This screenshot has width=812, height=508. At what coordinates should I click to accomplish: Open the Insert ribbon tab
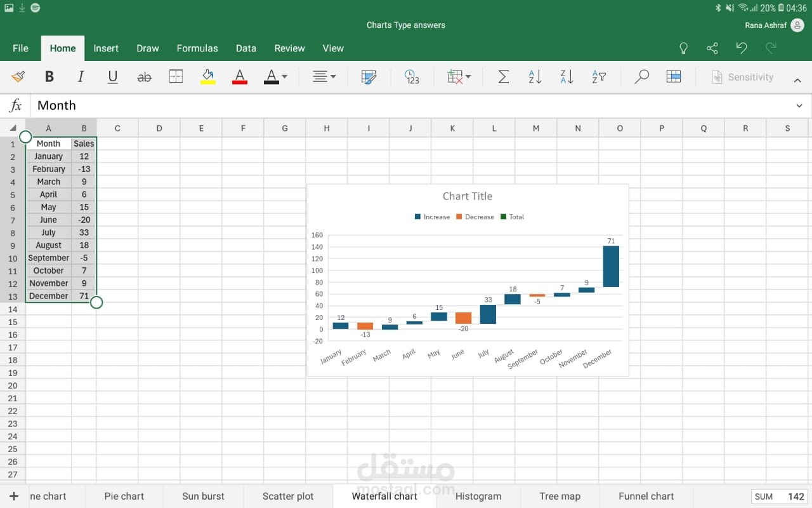pos(106,48)
